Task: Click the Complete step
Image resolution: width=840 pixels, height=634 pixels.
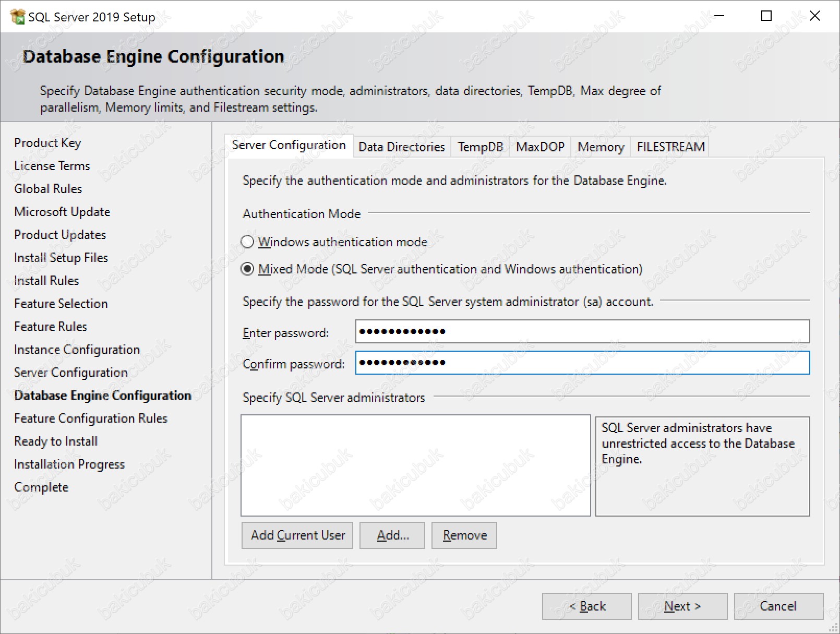Action: [41, 487]
